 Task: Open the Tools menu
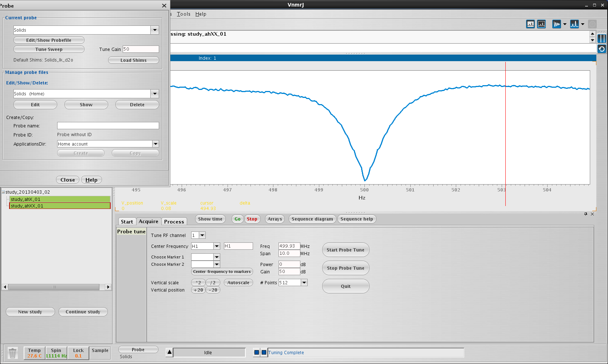(183, 14)
